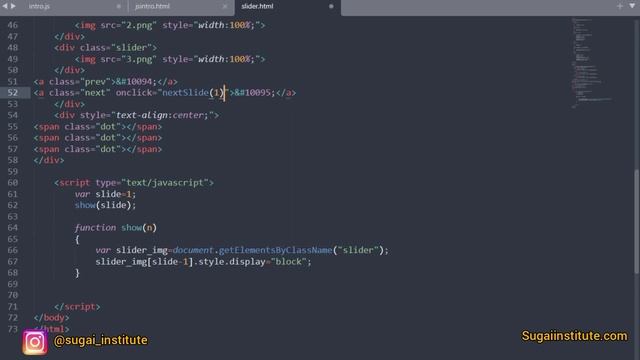
Task: Click 'text-align' style on line 54
Action: (x=142, y=115)
